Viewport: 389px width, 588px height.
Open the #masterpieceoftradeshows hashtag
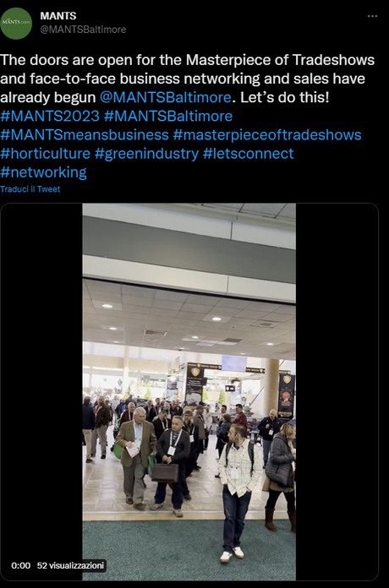pos(267,135)
